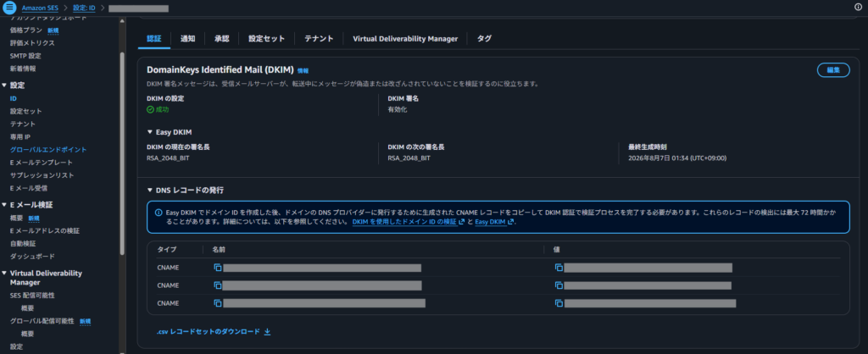Collapse the E メール検証 sidebar group

click(x=4, y=205)
